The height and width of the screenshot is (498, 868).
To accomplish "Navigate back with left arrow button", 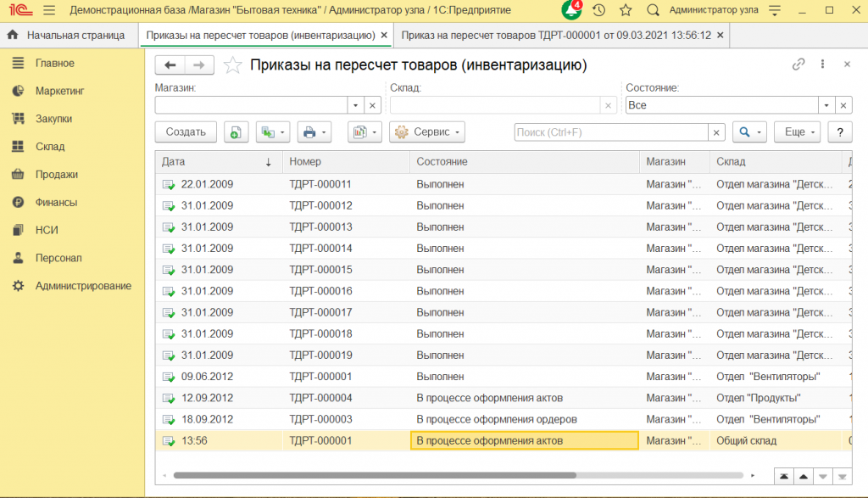I will point(170,64).
